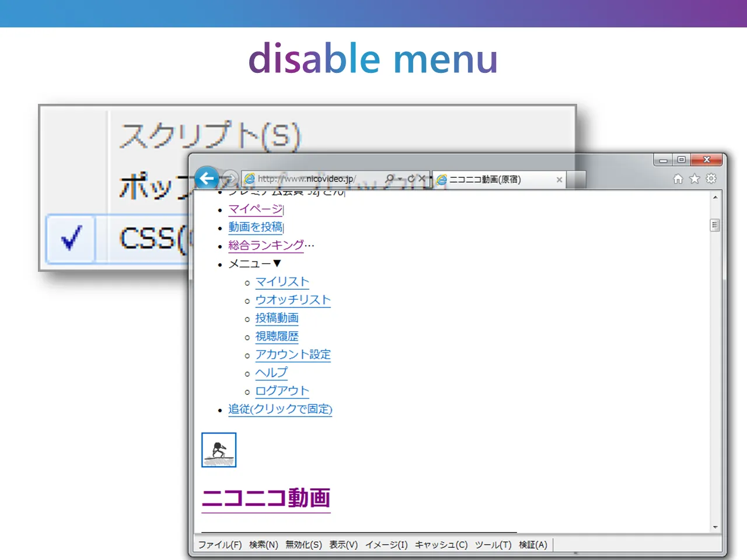Click the Internet Explorer icon in the address bar
The width and height of the screenshot is (747, 560).
click(x=249, y=178)
